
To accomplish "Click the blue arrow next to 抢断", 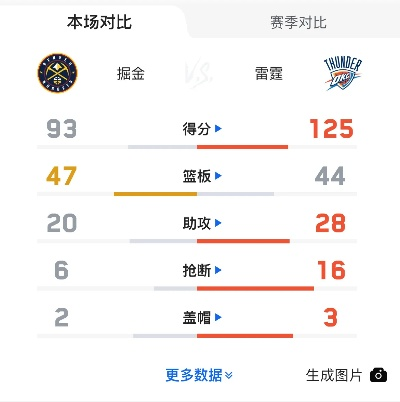I will [x=218, y=270].
